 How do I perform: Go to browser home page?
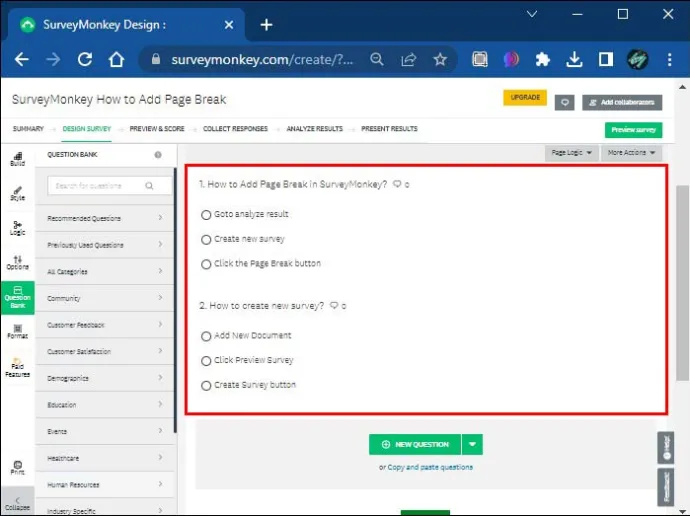117,59
